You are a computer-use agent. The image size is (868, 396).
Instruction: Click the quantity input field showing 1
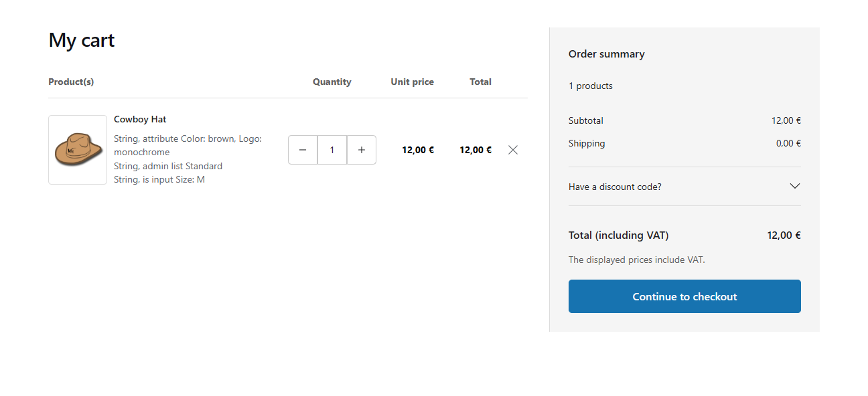[x=332, y=150]
